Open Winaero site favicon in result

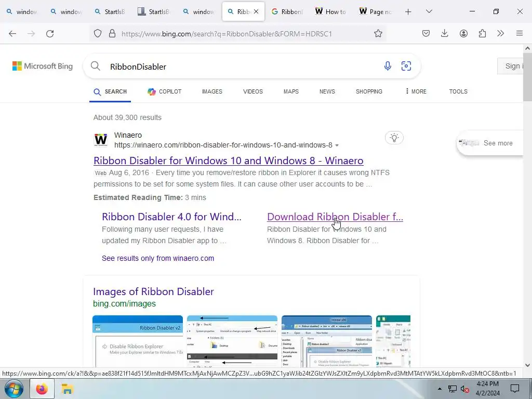pos(100,140)
